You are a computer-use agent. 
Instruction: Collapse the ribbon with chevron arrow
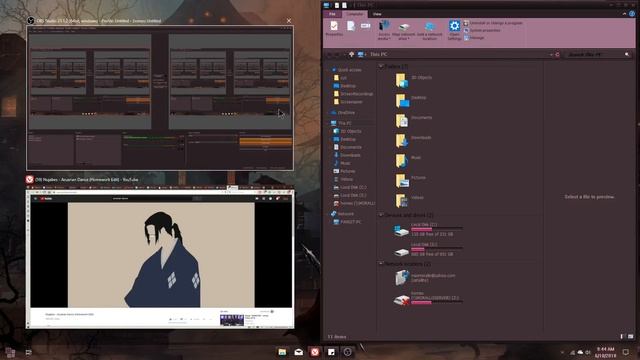(x=624, y=14)
